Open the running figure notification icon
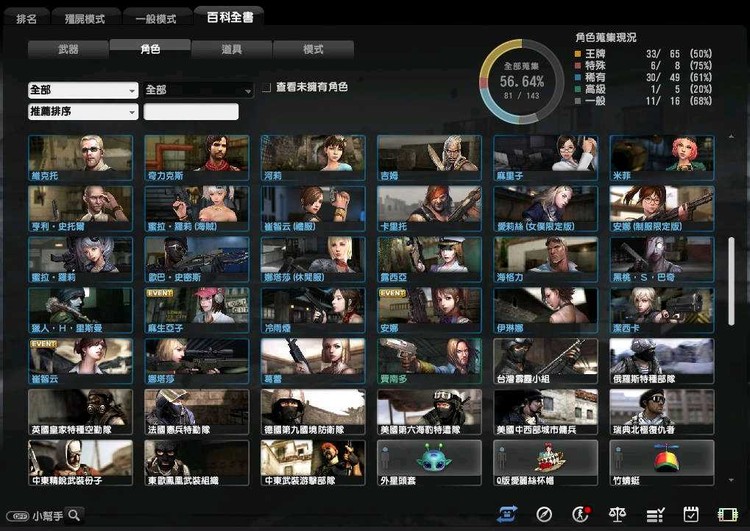The width and height of the screenshot is (750, 531). (x=580, y=514)
